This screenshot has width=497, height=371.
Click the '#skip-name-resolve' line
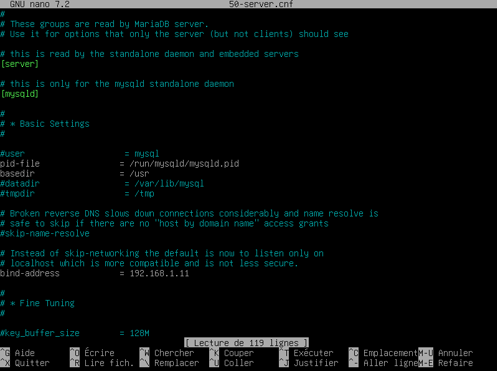tap(45, 233)
